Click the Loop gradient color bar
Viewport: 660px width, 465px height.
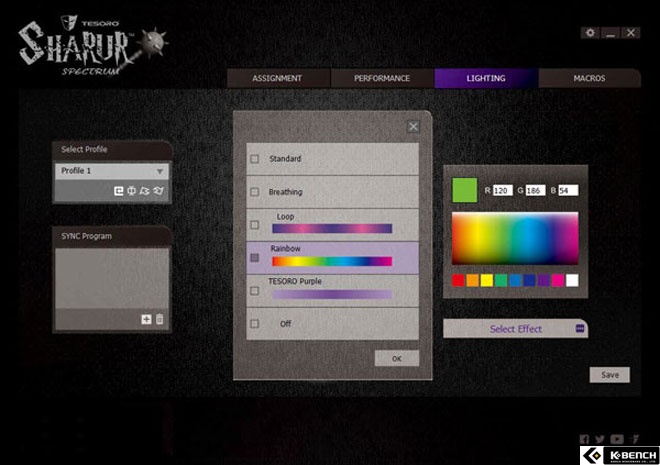332,229
